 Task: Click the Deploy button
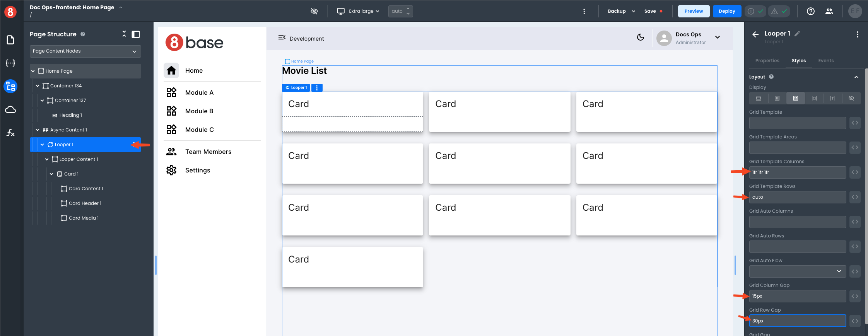726,11
